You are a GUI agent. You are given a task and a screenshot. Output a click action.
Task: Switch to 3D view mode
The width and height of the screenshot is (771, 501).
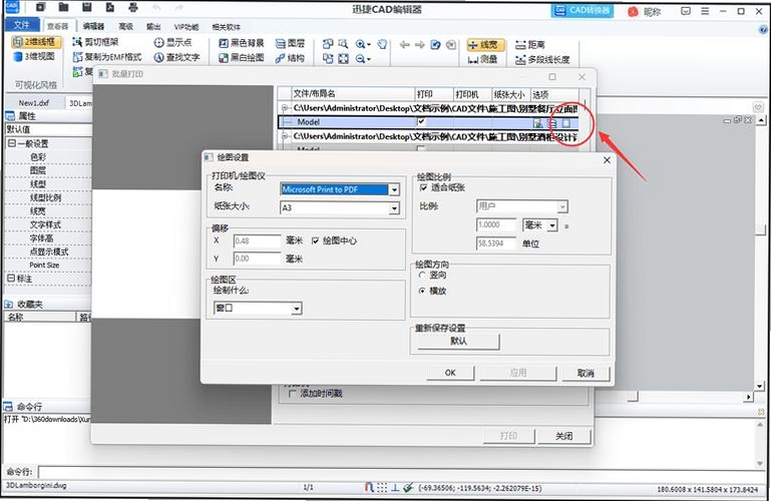tap(34, 57)
